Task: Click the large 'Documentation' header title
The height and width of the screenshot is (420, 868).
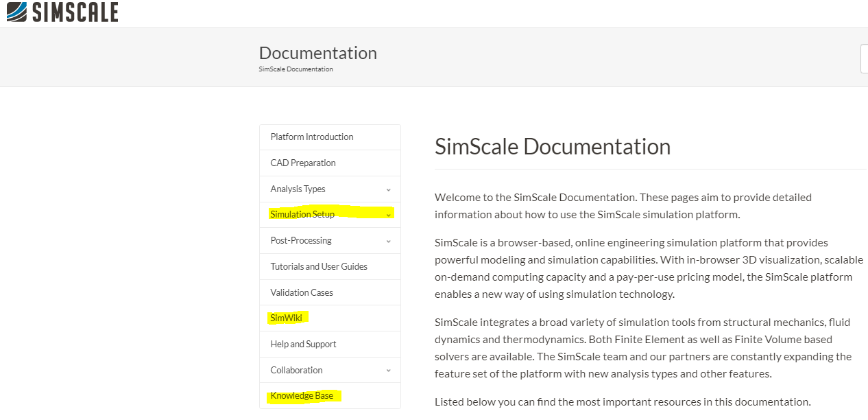Action: (x=318, y=53)
